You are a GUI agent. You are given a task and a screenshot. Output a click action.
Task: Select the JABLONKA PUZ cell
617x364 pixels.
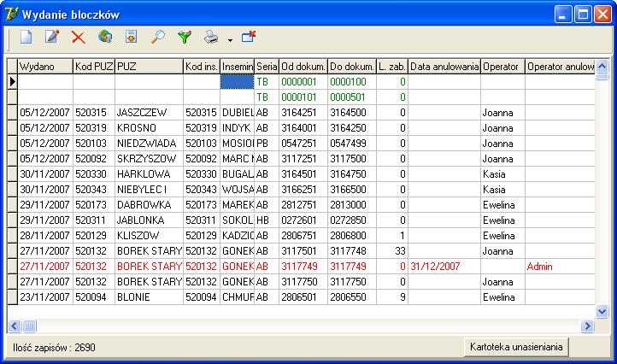150,220
